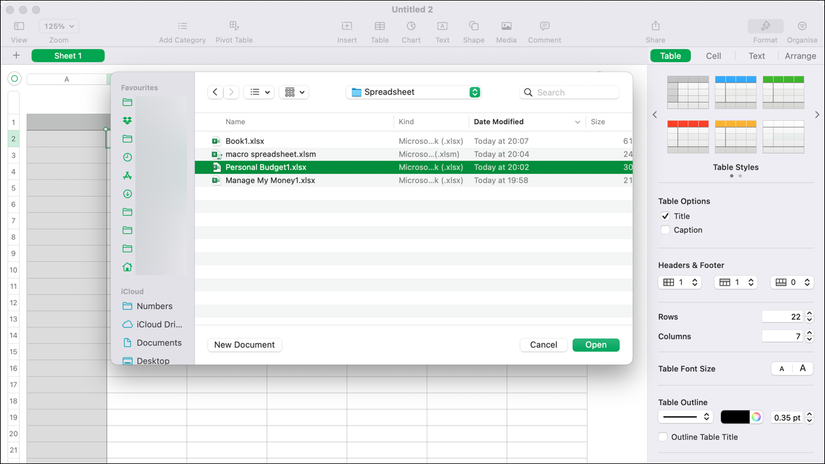Image resolution: width=825 pixels, height=464 pixels.
Task: Switch to the Text inspector tab
Action: pos(757,56)
